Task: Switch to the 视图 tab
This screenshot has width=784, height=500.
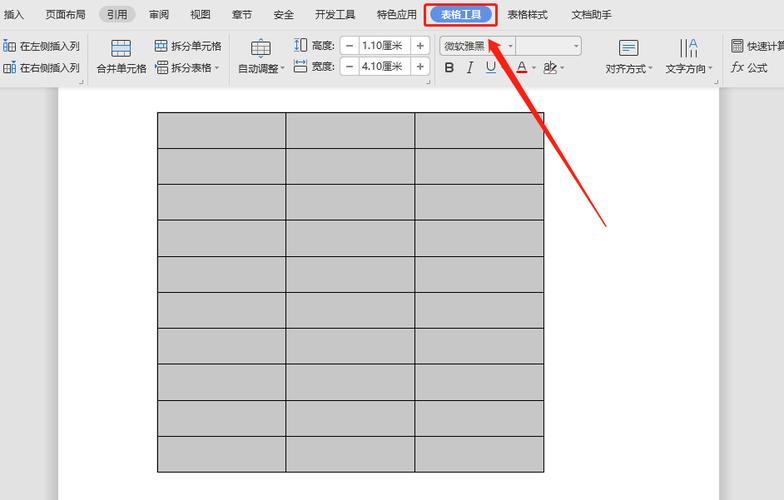Action: pyautogui.click(x=200, y=15)
